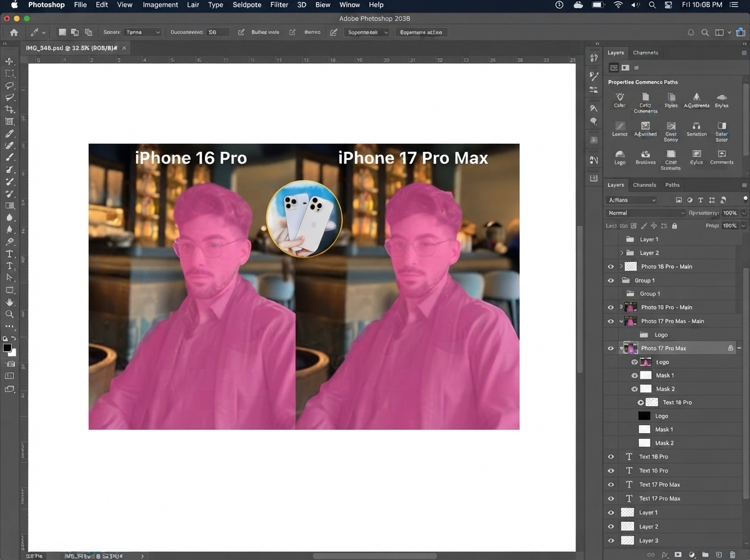Toggle visibility of first Group 1 row

611,281
